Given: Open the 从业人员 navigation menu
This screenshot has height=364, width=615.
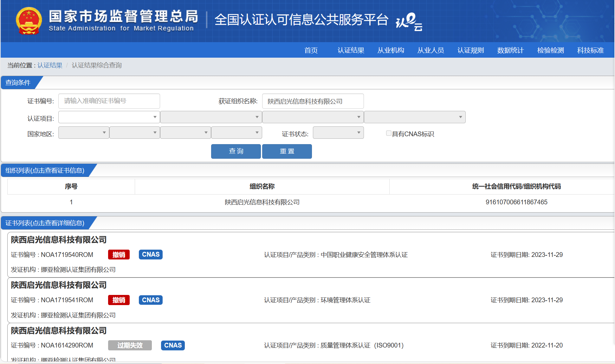Looking at the screenshot, I should [431, 50].
